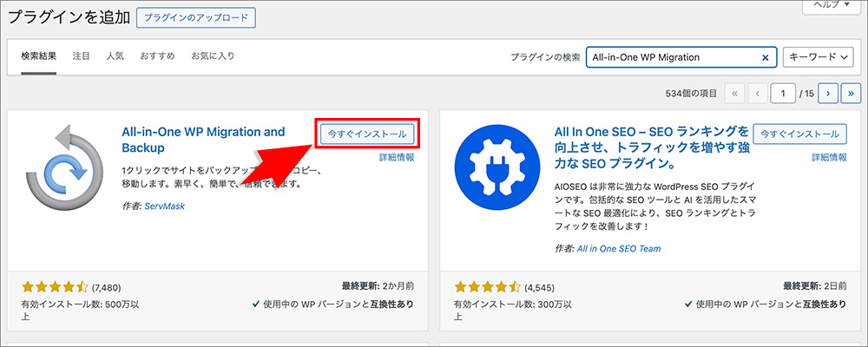Click プラグインのアップロード button

tap(196, 17)
